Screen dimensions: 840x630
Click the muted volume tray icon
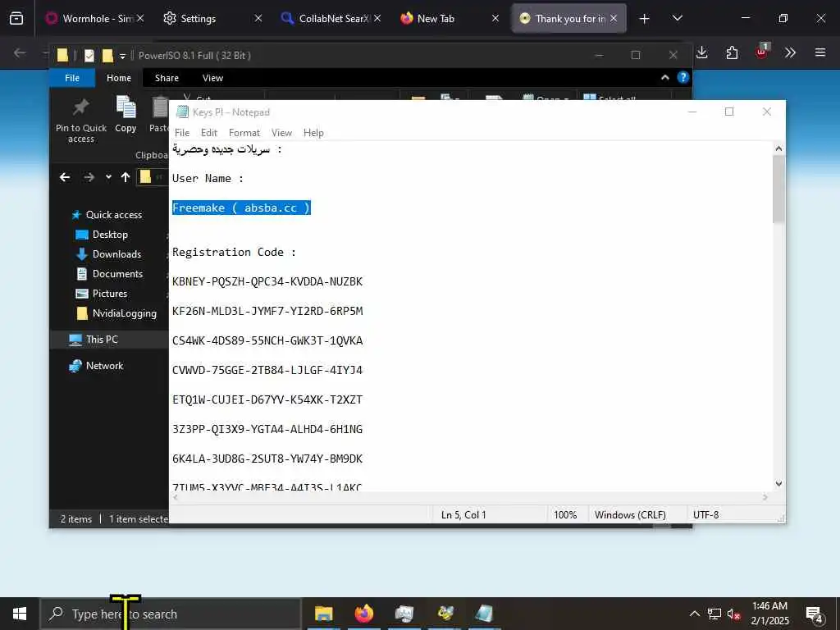[733, 614]
